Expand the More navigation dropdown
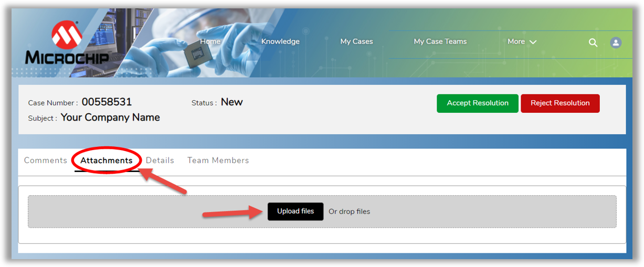 [x=522, y=42]
